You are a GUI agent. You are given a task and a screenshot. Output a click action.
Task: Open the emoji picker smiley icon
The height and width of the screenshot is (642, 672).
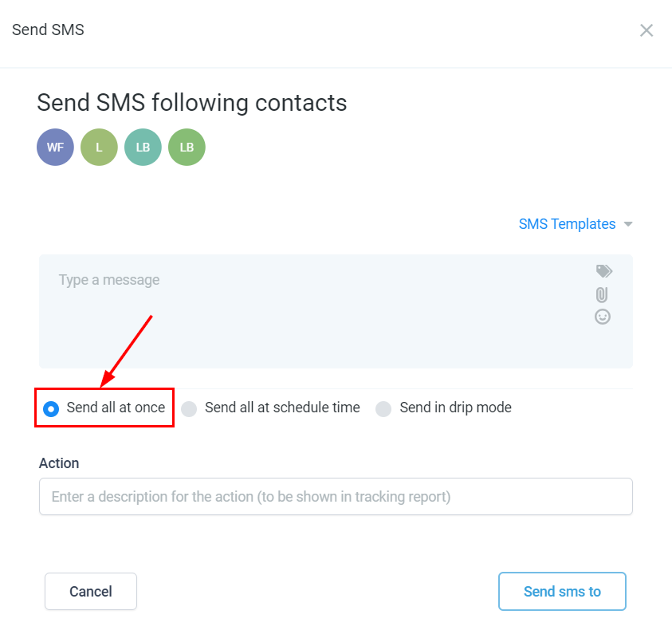(x=603, y=317)
